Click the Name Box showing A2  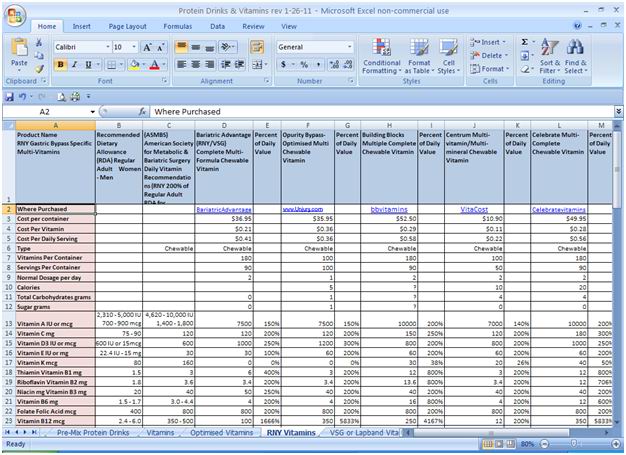(45, 112)
